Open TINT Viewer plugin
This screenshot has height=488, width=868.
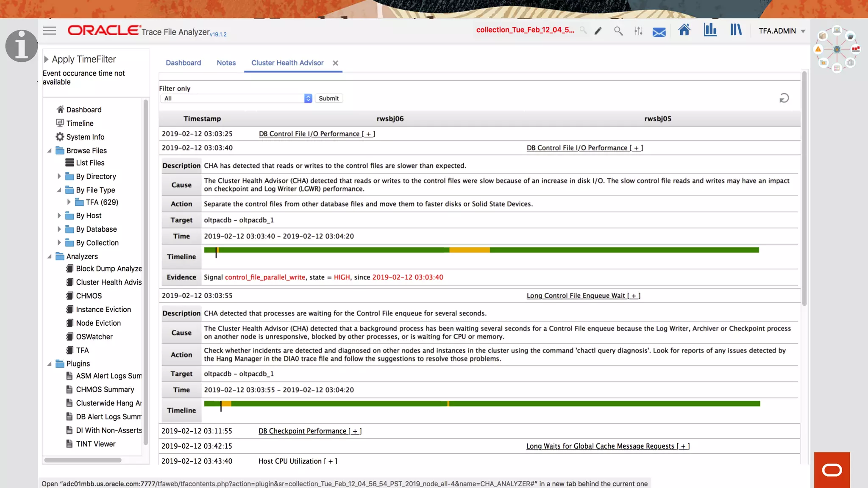point(95,444)
